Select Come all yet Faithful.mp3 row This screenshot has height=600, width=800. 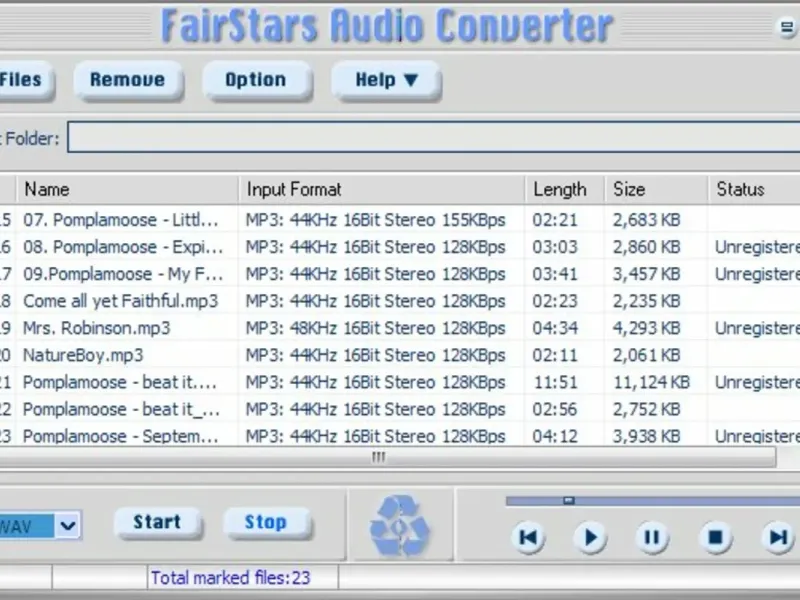400,301
